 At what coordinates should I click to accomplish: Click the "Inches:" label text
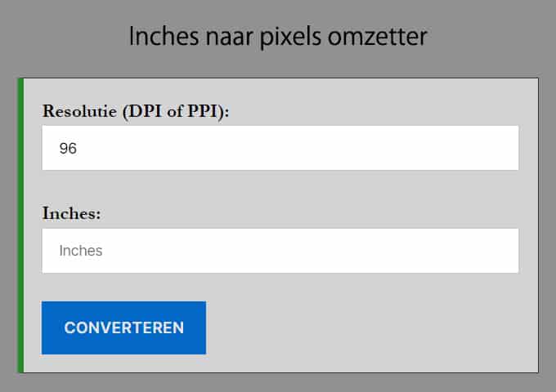pos(71,214)
